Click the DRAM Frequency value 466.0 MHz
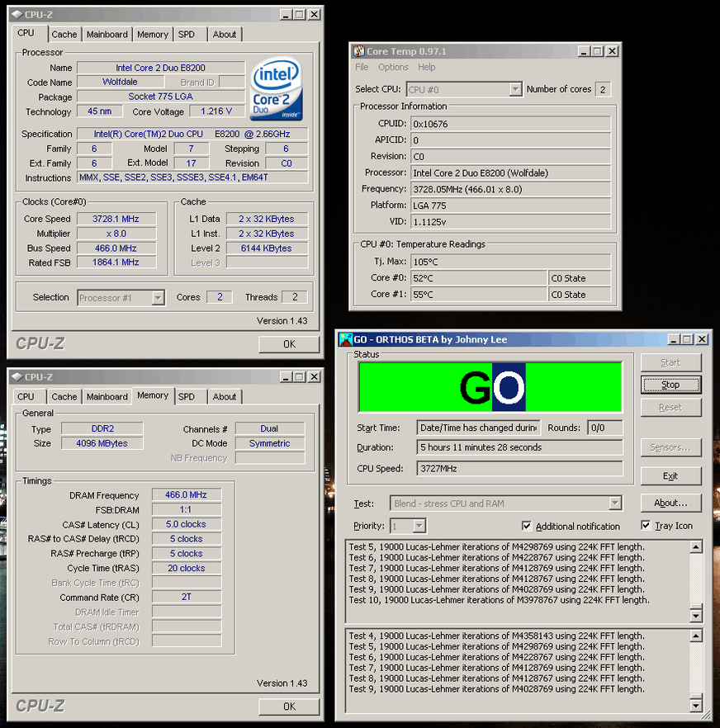 pos(187,495)
